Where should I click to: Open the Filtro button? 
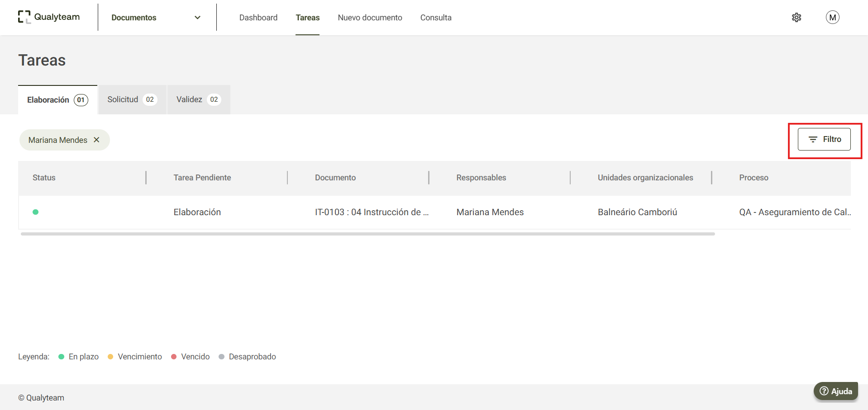coord(824,139)
